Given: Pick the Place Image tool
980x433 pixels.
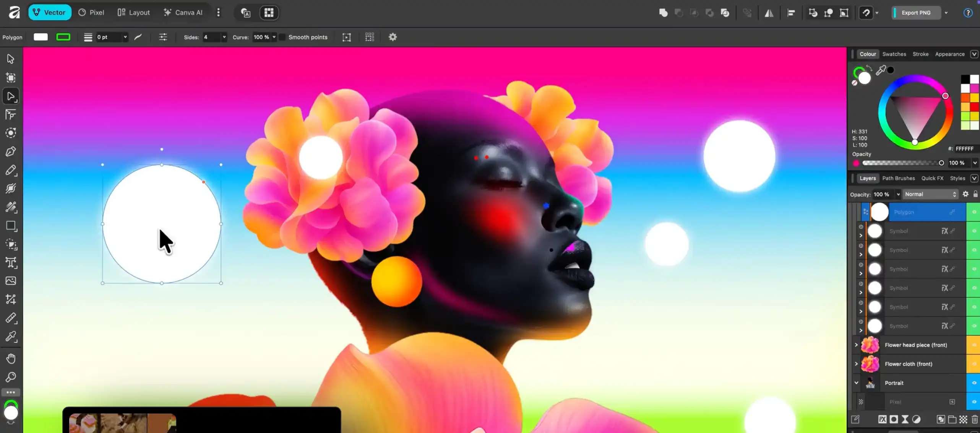Looking at the screenshot, I should 11,281.
